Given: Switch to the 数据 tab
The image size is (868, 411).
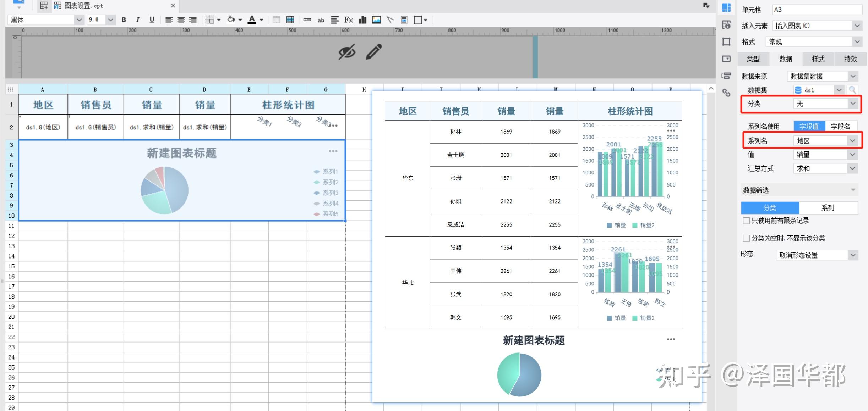Looking at the screenshot, I should pos(786,59).
